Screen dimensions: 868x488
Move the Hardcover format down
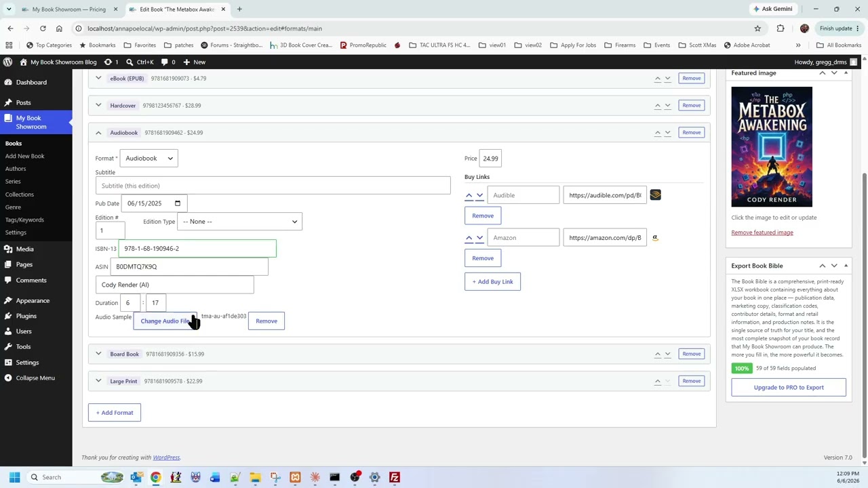tap(667, 105)
